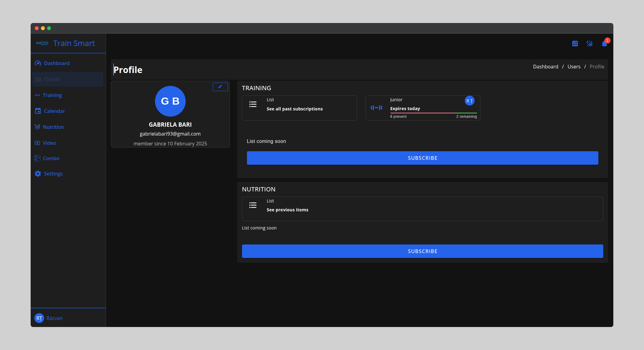
Task: Click the Combo icon in the sidebar
Action: (x=38, y=158)
